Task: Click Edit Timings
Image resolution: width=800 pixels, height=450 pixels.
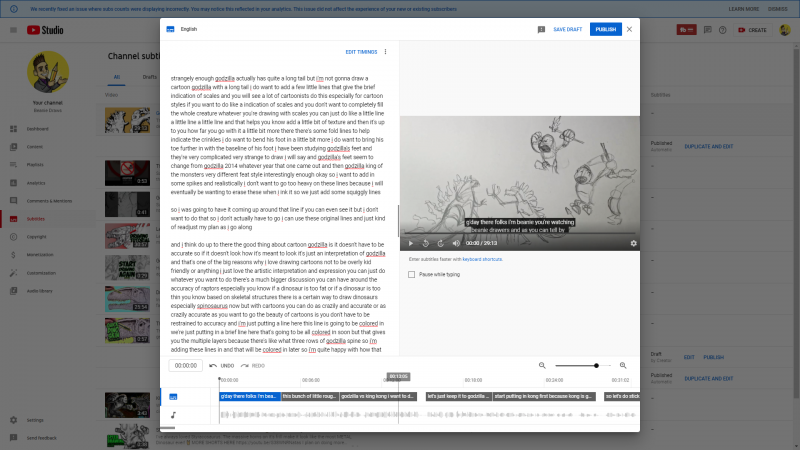Action: 360,51
